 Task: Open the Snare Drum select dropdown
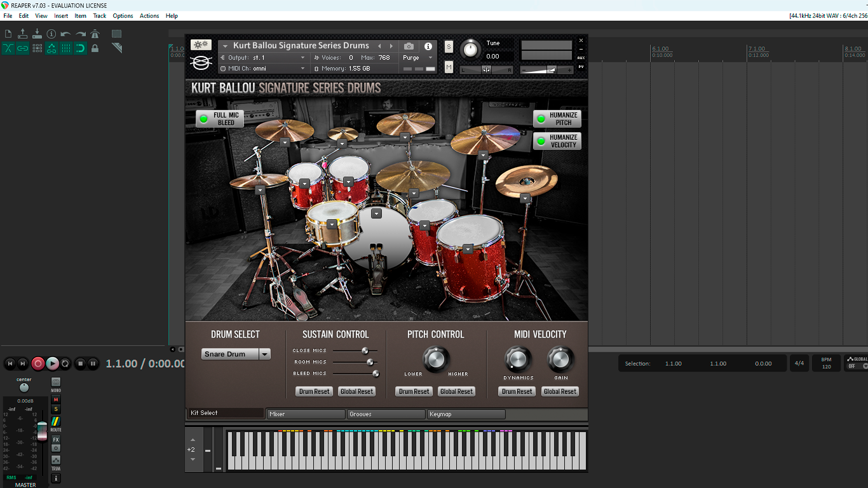[x=236, y=354]
